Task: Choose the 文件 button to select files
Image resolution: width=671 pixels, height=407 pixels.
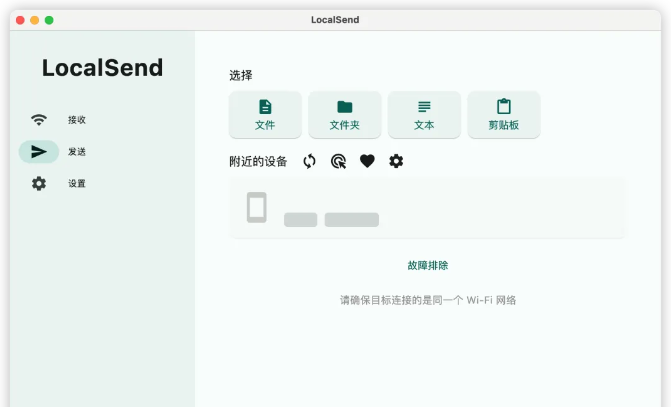Action: pos(265,115)
